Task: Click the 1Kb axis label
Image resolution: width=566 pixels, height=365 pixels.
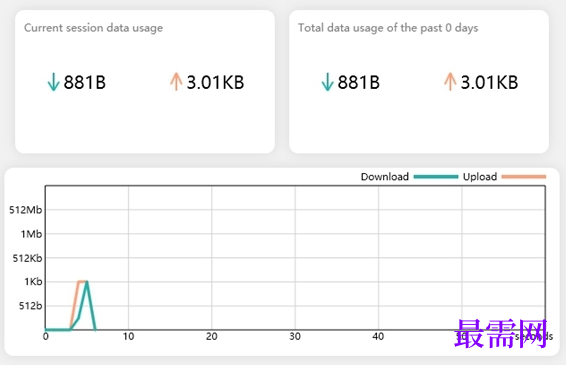Action: pos(33,282)
